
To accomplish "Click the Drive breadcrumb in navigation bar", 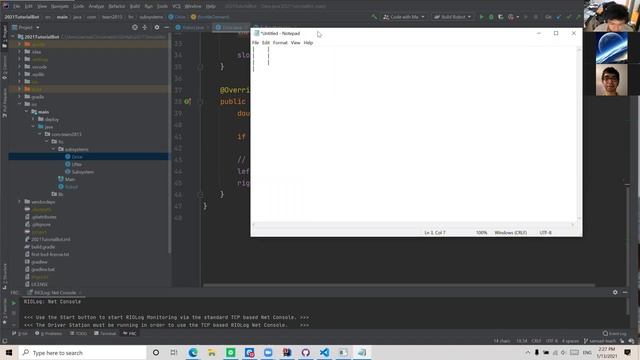I will click(177, 17).
